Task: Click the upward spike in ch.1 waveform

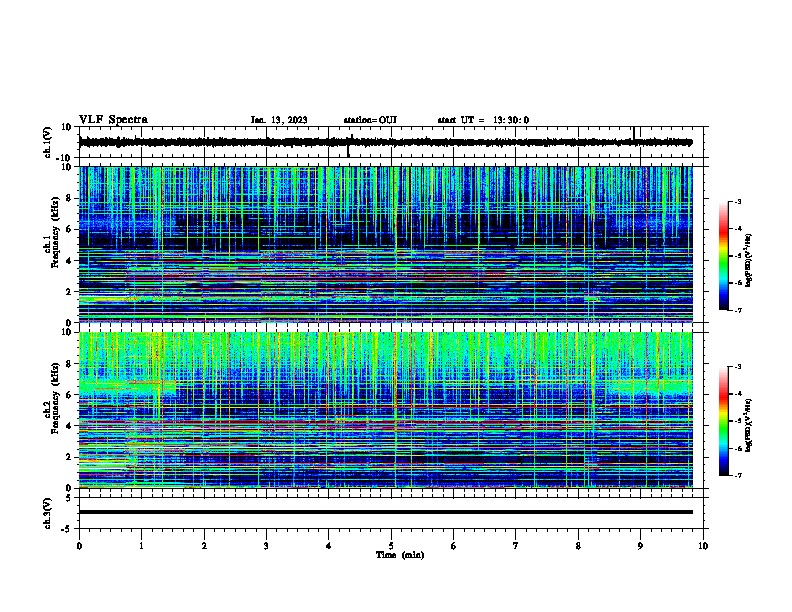Action: point(634,132)
